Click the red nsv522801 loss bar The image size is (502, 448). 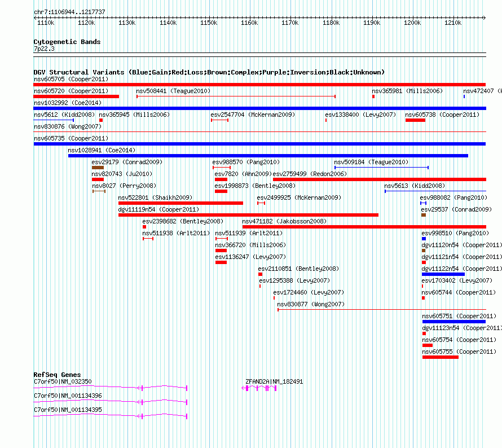coord(180,203)
